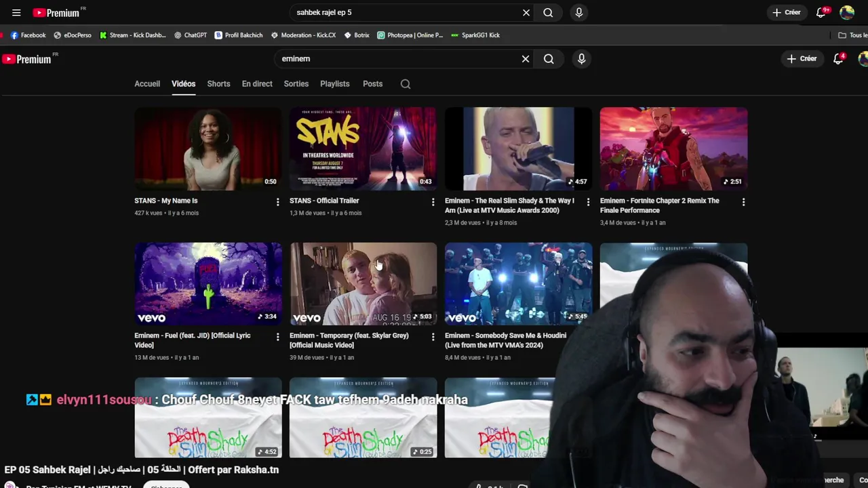Click the outer search magnifier button
The image size is (868, 488).
click(548, 12)
